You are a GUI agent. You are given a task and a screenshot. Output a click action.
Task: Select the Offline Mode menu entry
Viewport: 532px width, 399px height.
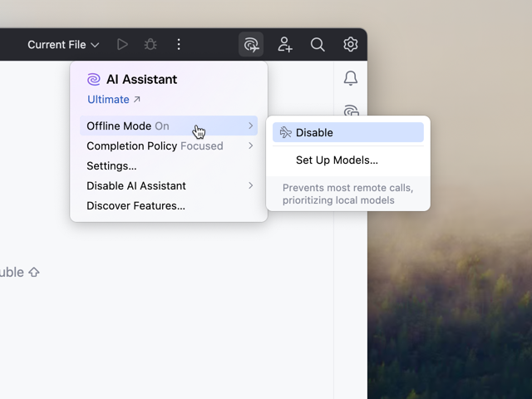click(x=169, y=126)
